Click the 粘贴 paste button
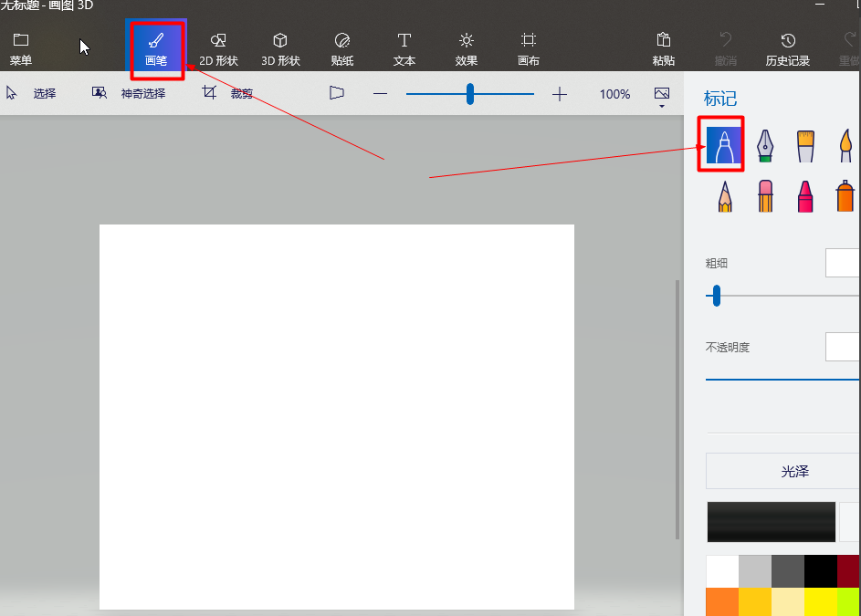The width and height of the screenshot is (861, 616). pos(663,49)
